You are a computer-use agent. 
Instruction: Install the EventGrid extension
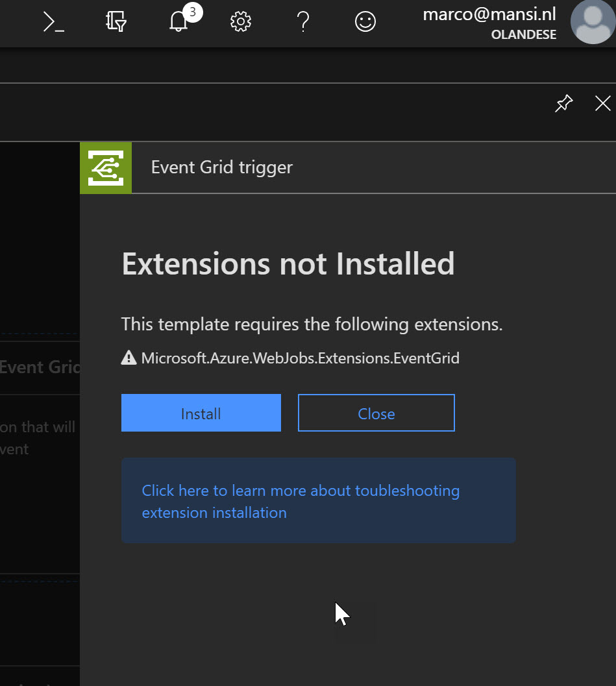coord(201,413)
